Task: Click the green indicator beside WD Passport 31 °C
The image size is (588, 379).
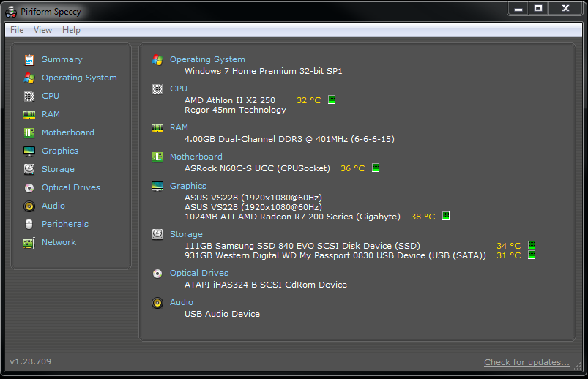Action: click(x=532, y=255)
